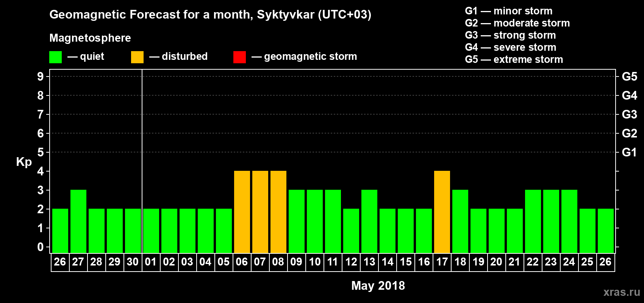644x303 pixels.
Task: Click the 'G1 — minor storm' legend text
Action: pos(509,11)
